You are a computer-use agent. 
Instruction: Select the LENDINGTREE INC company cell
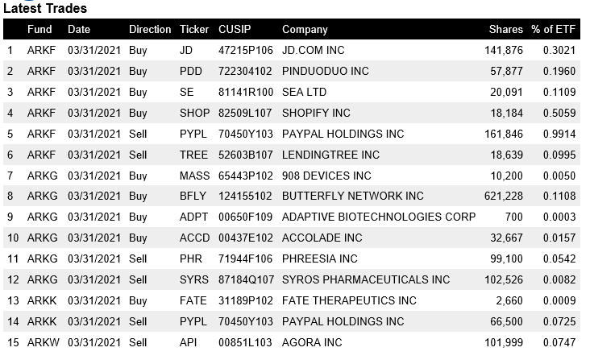pos(330,155)
